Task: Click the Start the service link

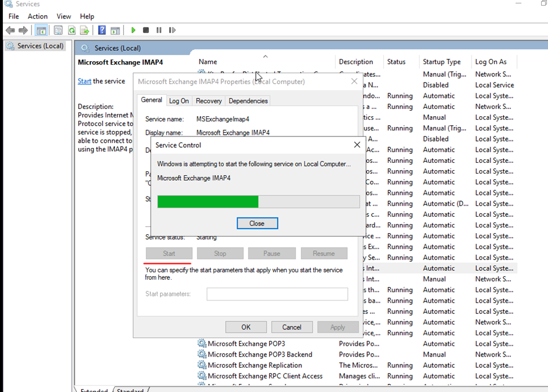Action: 84,81
